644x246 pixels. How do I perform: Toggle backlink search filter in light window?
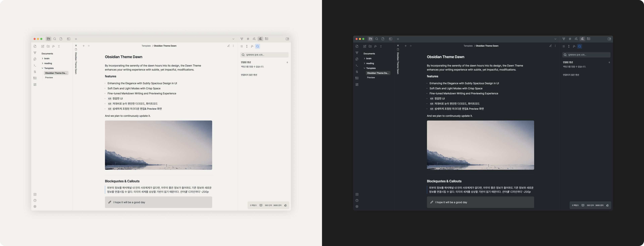coord(257,46)
